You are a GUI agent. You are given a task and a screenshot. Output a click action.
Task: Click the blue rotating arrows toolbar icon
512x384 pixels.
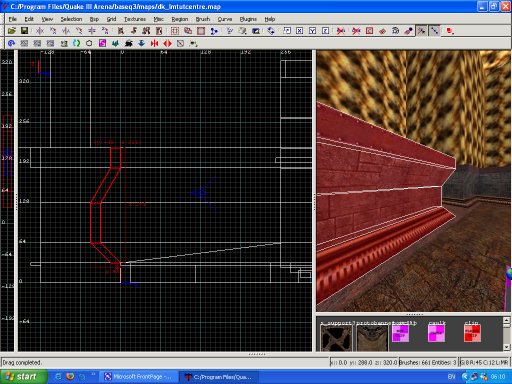(271, 31)
